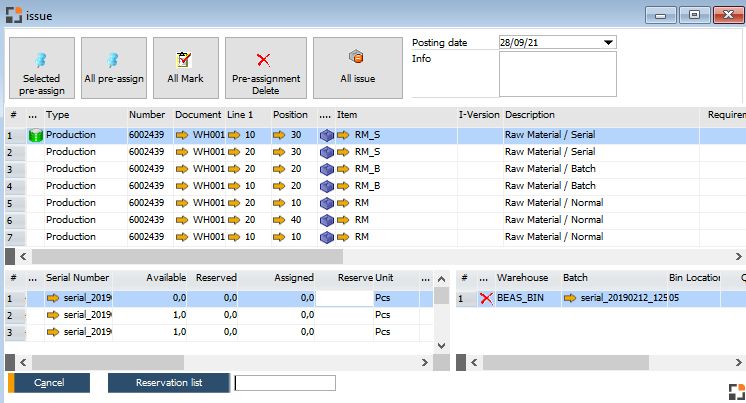This screenshot has height=403, width=746.
Task: Click the Selected pre-assign button
Action: pos(41,68)
